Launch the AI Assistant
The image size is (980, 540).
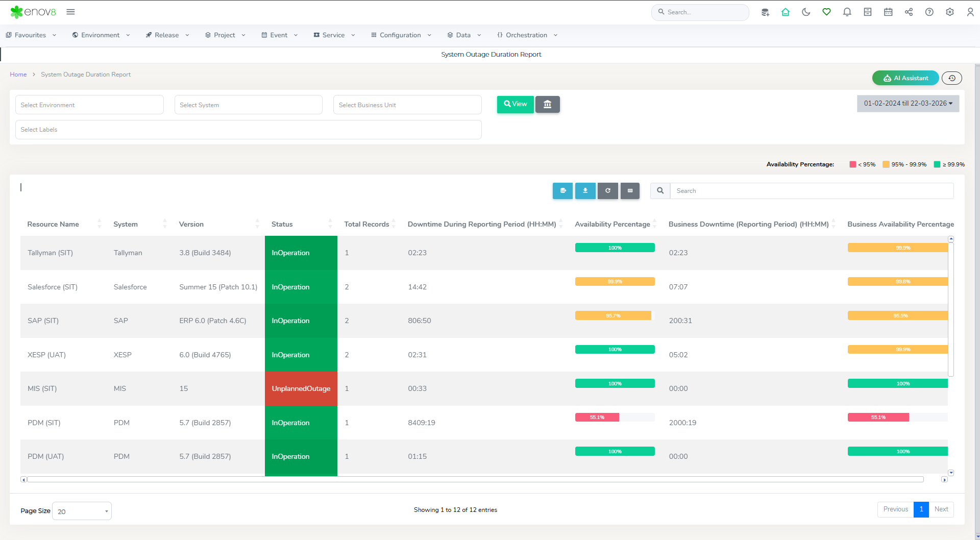(905, 78)
